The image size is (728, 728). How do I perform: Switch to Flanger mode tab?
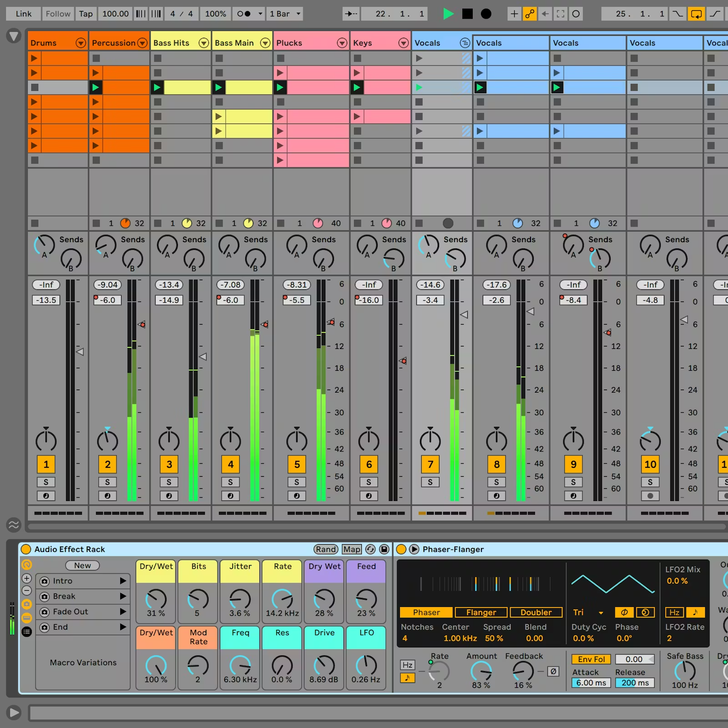tap(481, 612)
